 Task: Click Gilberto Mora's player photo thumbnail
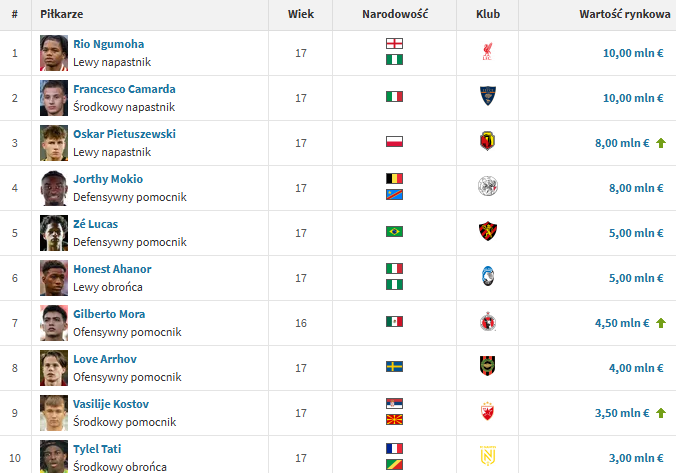pyautogui.click(x=53, y=322)
